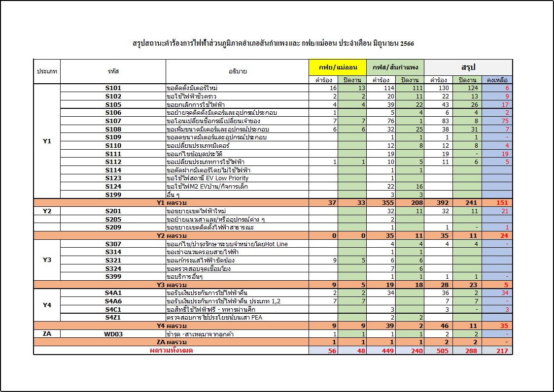554x392 pixels.
Task: Select the Y3 category cell
Action: (47, 260)
